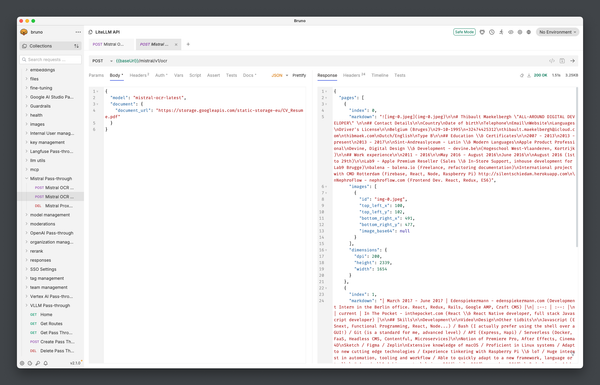Open the Docs tab

(249, 75)
